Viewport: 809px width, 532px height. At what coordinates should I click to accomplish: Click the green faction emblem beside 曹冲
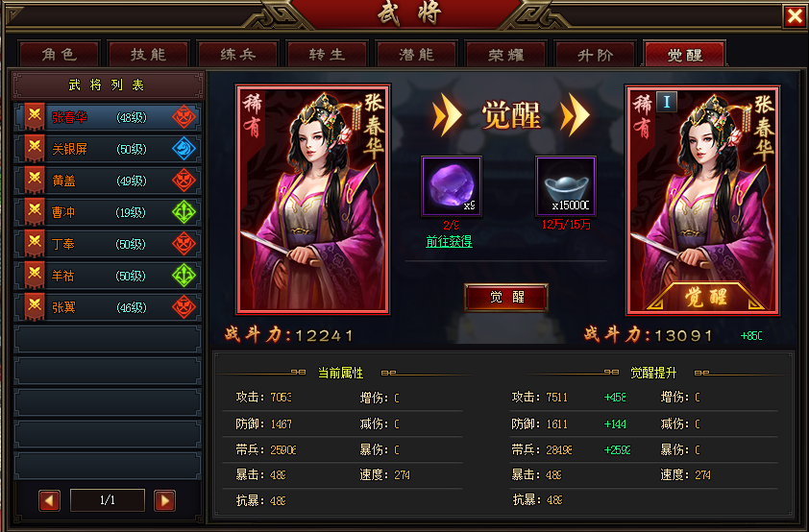click(184, 212)
